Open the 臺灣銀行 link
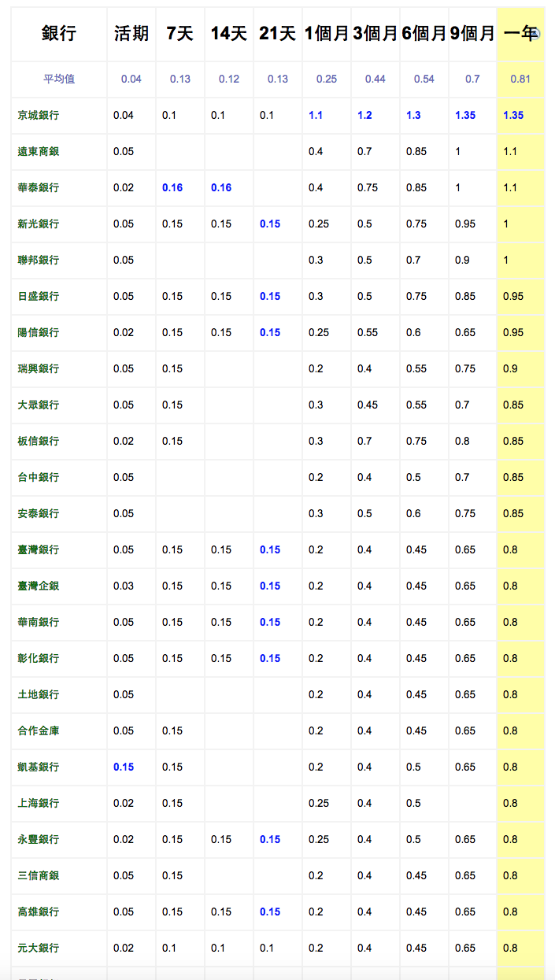Screen dimensions: 555x980 [39, 549]
